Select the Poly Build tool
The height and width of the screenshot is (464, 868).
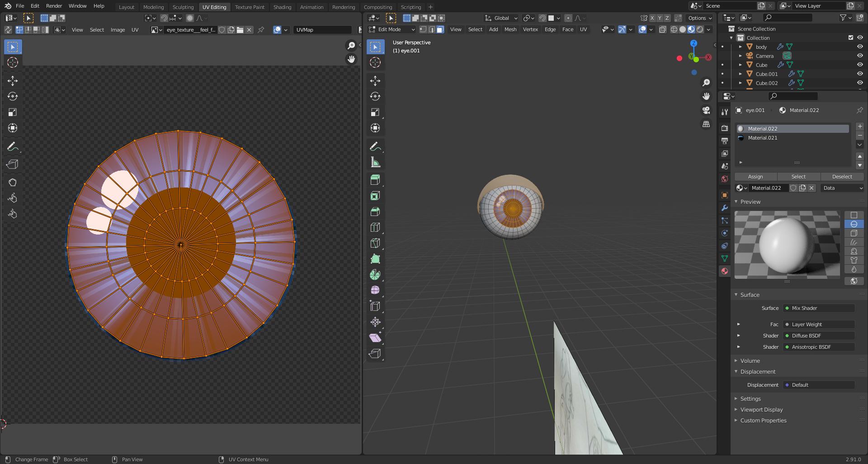coord(375,259)
